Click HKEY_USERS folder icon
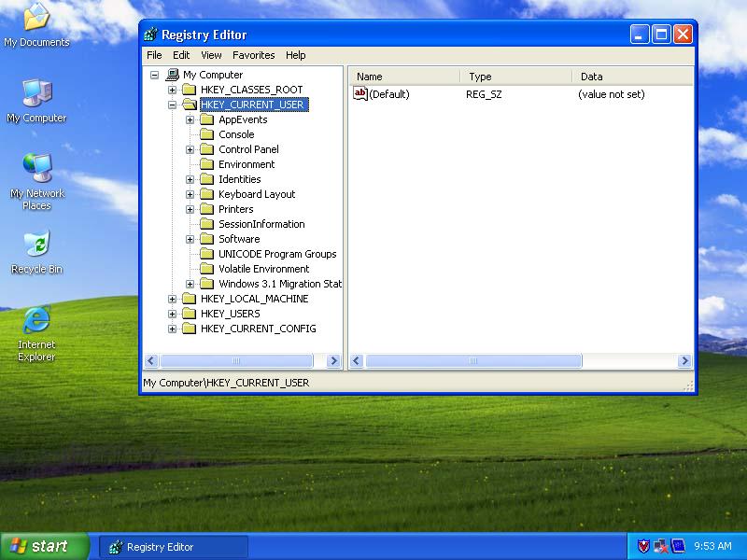Viewport: 747px width, 560px height. click(x=190, y=314)
